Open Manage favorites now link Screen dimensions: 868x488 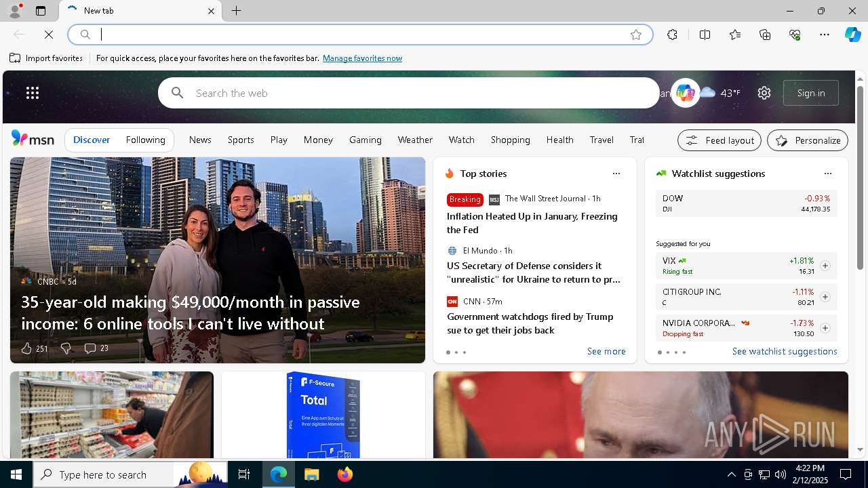click(362, 58)
